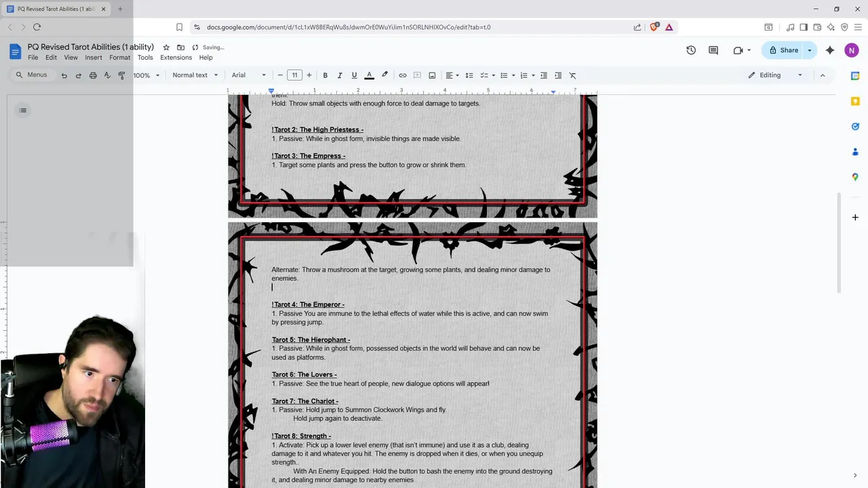Screen dimensions: 868x488
Task: Move document to folder
Action: 180,47
